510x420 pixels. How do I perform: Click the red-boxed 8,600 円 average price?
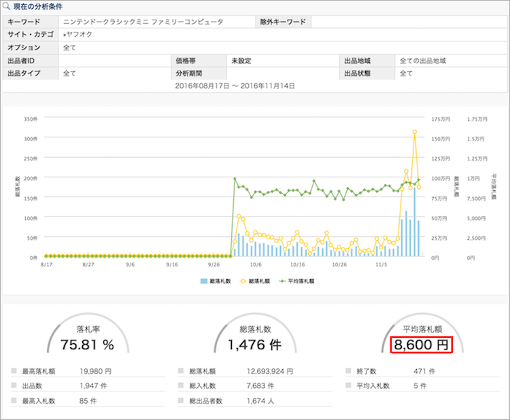click(x=422, y=345)
